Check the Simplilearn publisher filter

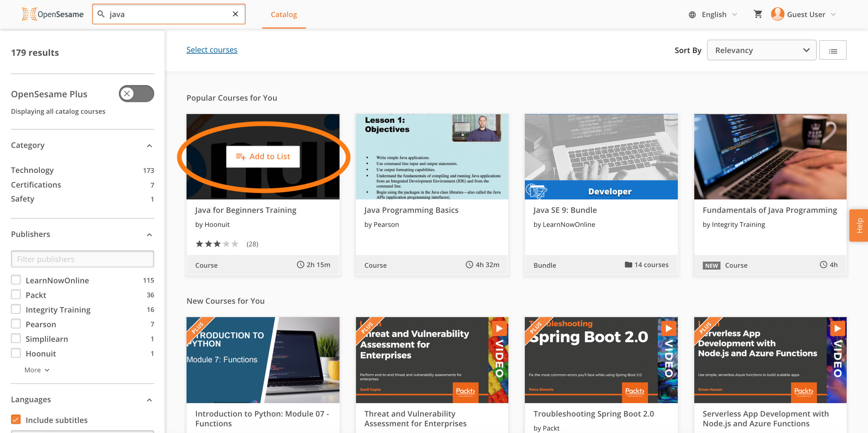pos(16,338)
